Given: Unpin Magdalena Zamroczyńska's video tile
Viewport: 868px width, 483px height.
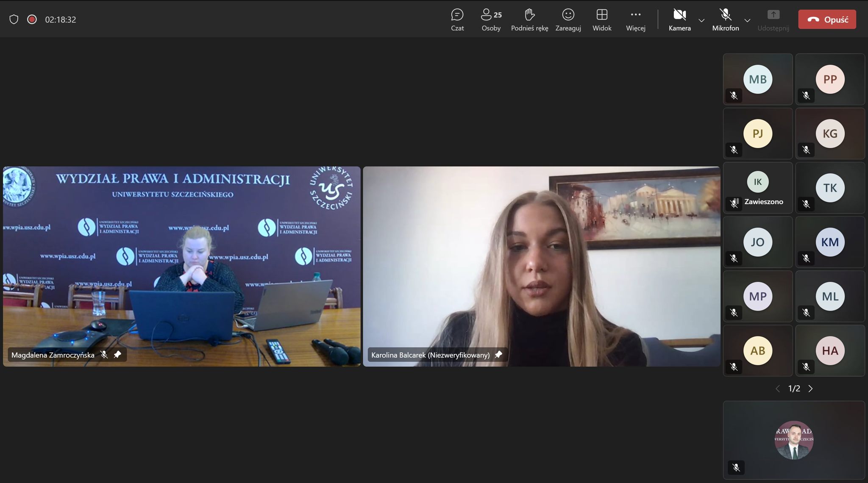Looking at the screenshot, I should pyautogui.click(x=117, y=355).
